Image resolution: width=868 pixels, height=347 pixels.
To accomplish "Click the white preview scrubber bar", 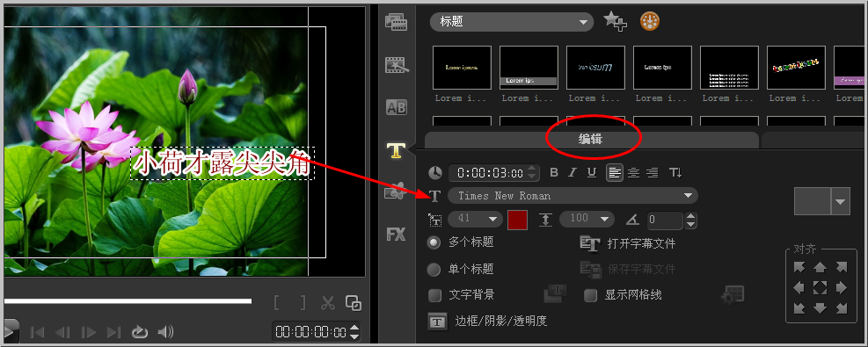I will pos(128,301).
